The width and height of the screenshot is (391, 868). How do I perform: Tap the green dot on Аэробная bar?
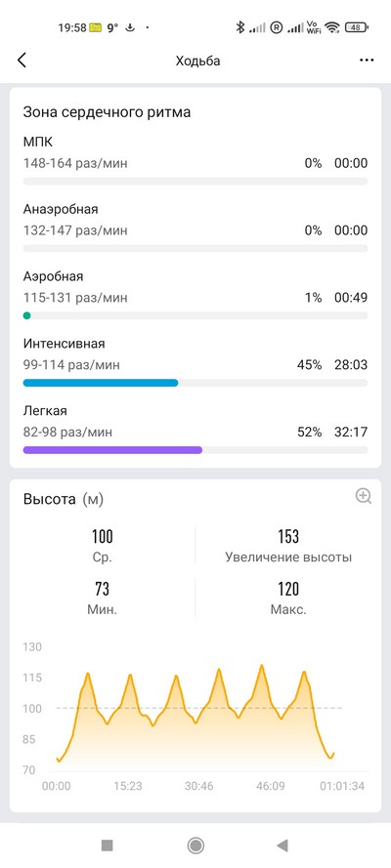26,315
